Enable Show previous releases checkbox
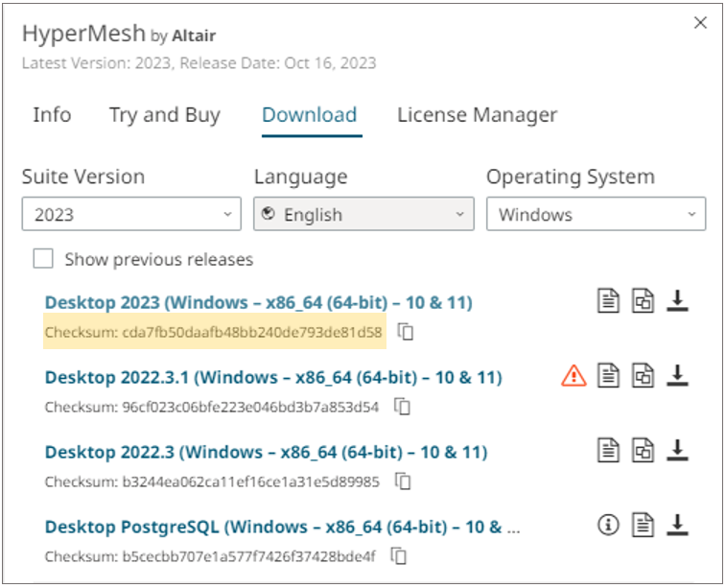Viewport: 726px width, 588px height. click(x=43, y=259)
